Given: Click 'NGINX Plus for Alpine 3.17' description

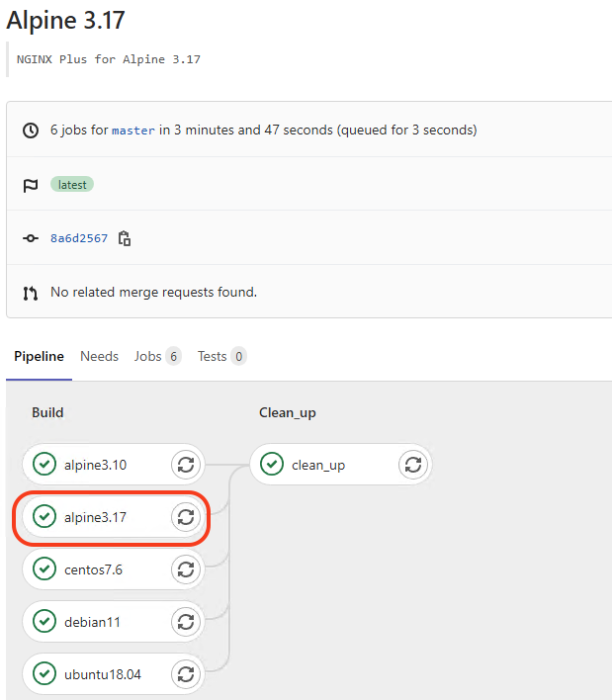Looking at the screenshot, I should [109, 59].
